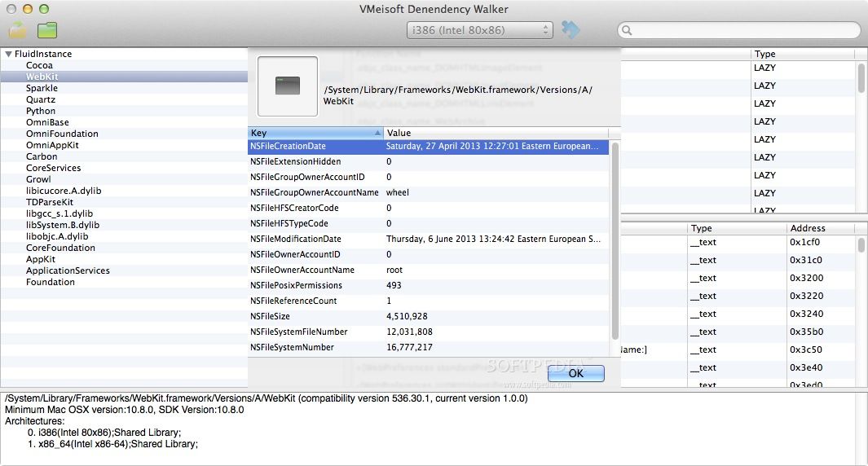Click the 4,510,928 file size value
Screen dimensions: 868x466
pos(407,317)
